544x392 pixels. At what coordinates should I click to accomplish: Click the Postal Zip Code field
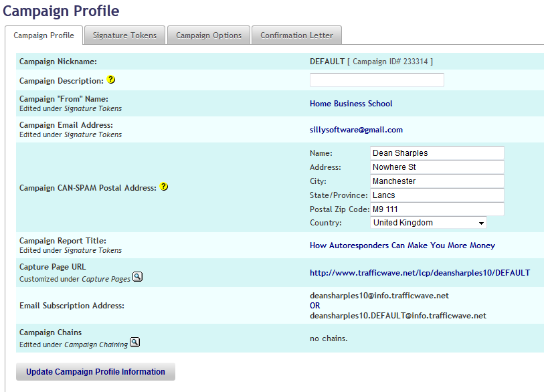point(436,209)
